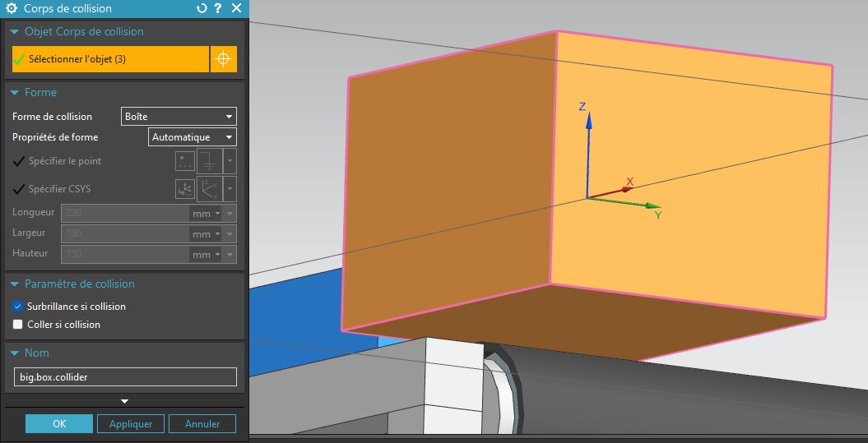
Task: Click the dialog settings gear icon
Action: click(x=11, y=8)
